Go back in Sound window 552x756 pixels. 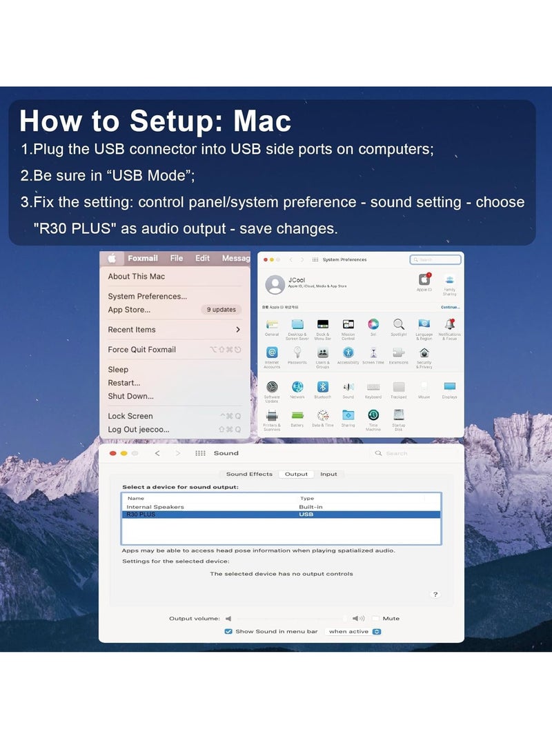click(x=157, y=453)
